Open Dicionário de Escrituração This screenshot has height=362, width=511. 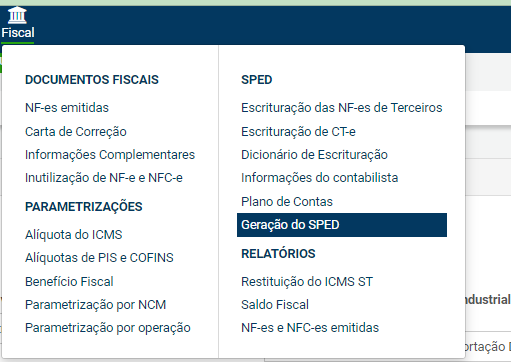(x=314, y=155)
